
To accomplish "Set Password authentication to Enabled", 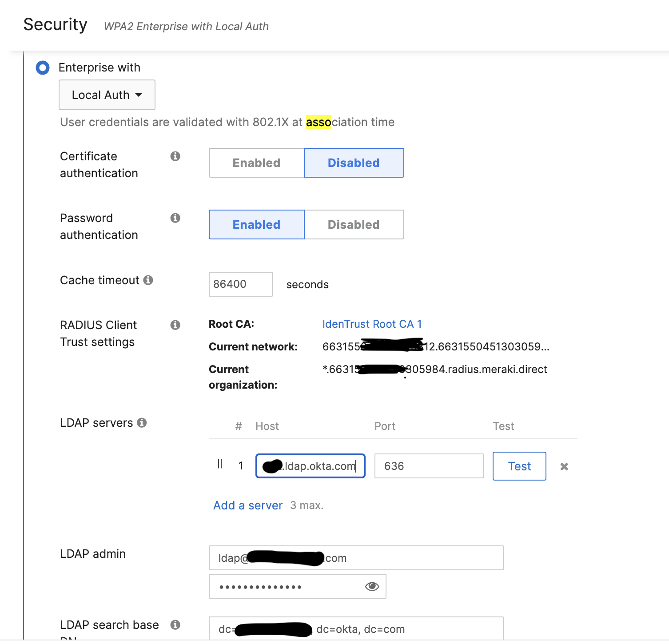I will (256, 225).
